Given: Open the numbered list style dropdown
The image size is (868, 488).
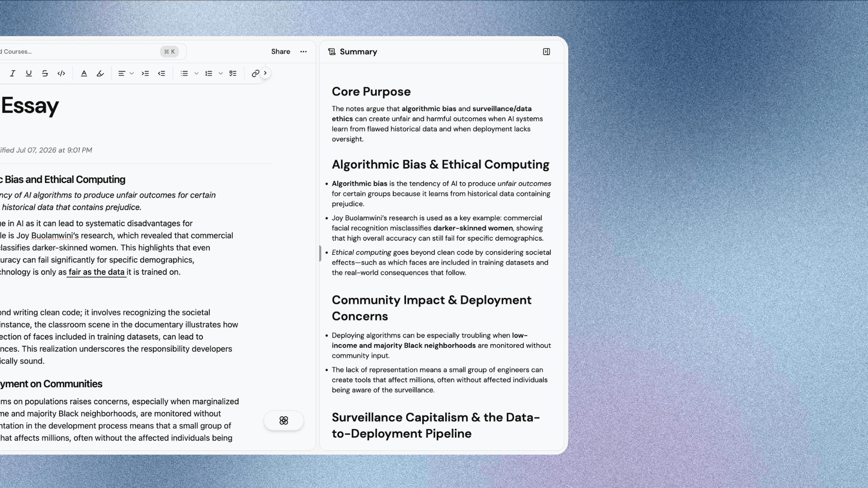Looking at the screenshot, I should (221, 73).
